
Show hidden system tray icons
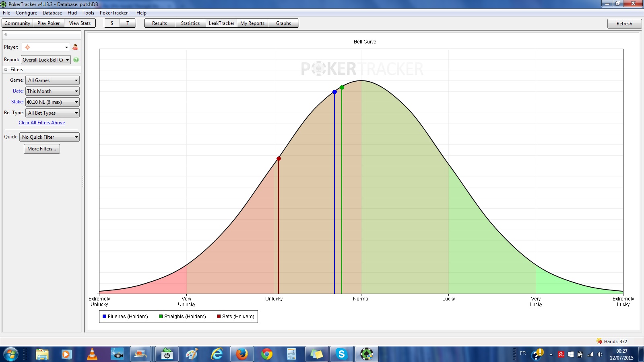pos(551,354)
